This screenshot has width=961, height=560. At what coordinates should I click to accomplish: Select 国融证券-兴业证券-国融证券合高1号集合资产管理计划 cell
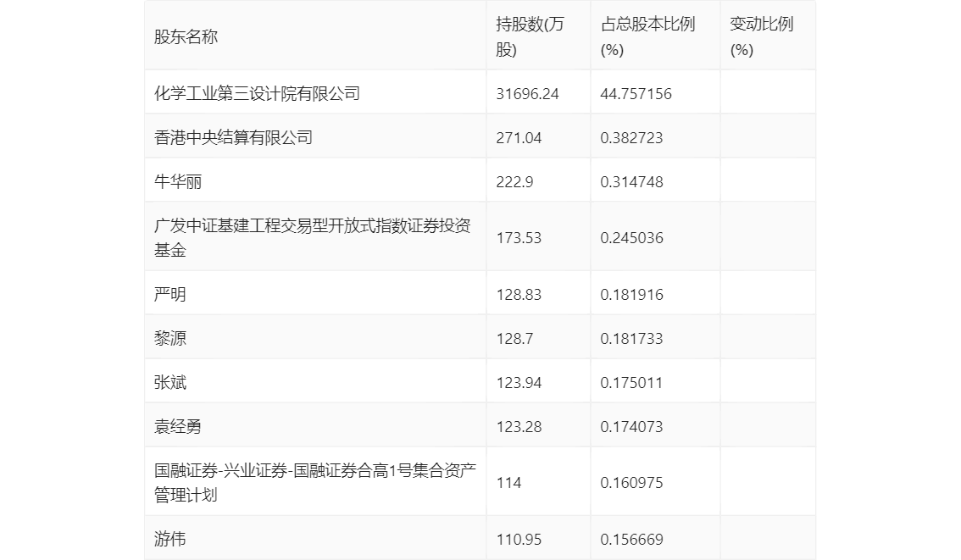315,483
